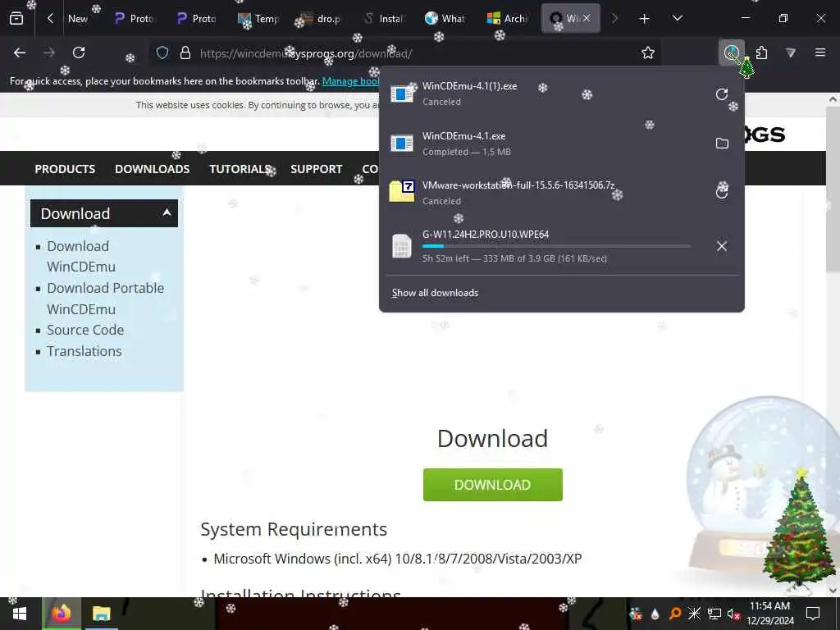Screen dimensions: 840x630
Task: Reload the current page
Action: [x=79, y=52]
